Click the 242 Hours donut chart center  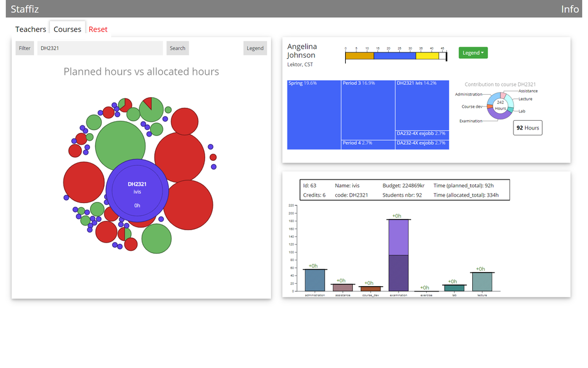(x=500, y=105)
